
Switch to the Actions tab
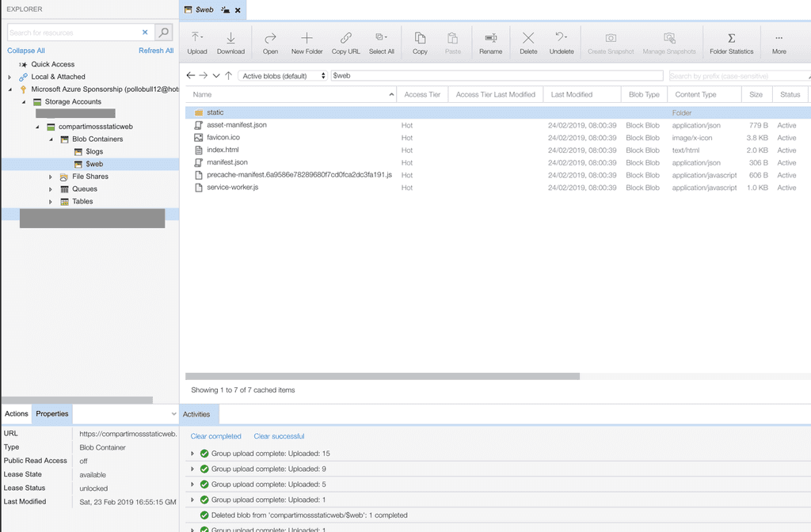(16, 414)
